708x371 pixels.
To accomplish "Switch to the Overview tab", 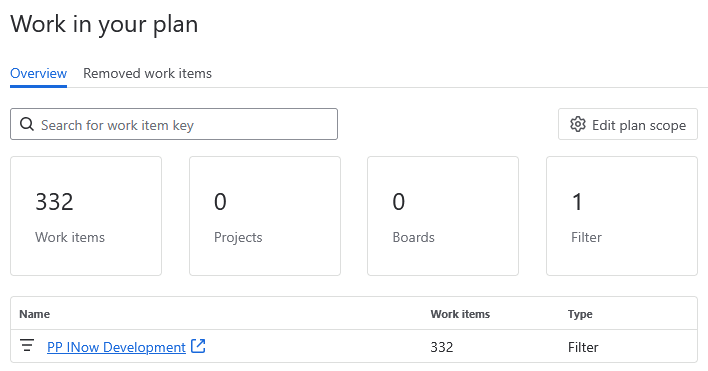I will coord(38,73).
